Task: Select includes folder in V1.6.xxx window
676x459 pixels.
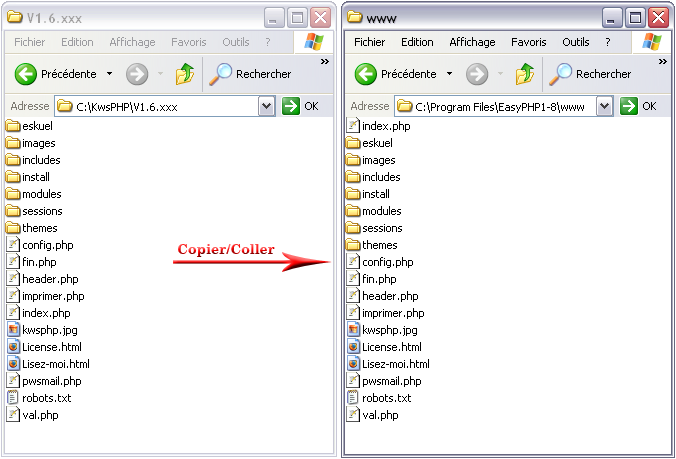Action: click(33, 160)
